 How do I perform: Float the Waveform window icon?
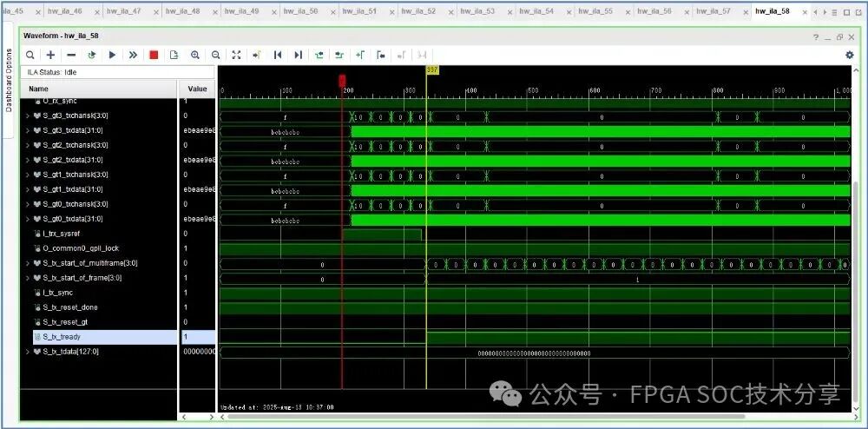[x=839, y=37]
